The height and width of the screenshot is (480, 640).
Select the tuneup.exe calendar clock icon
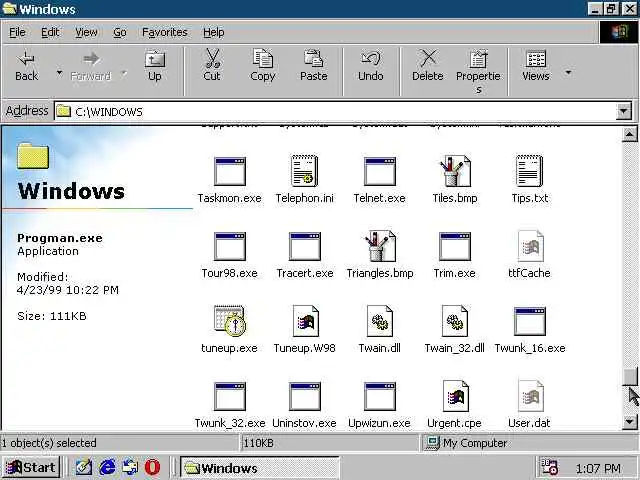[229, 321]
